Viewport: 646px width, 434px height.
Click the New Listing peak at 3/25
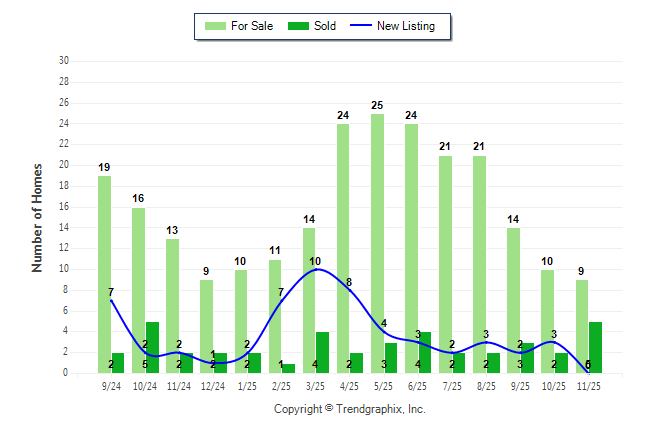pyautogui.click(x=316, y=269)
